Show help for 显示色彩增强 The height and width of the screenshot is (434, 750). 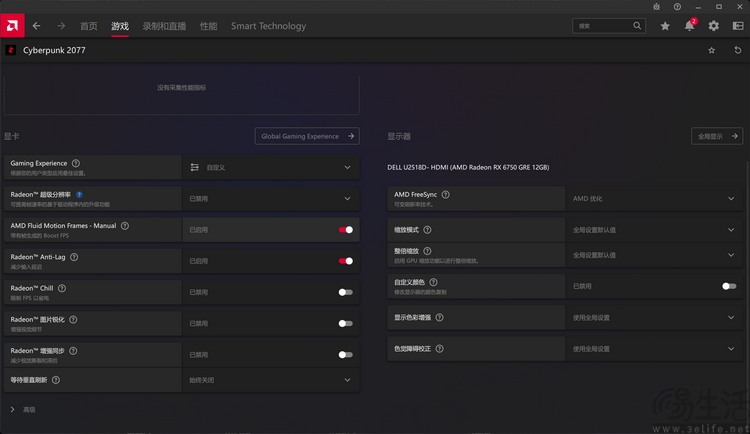440,317
